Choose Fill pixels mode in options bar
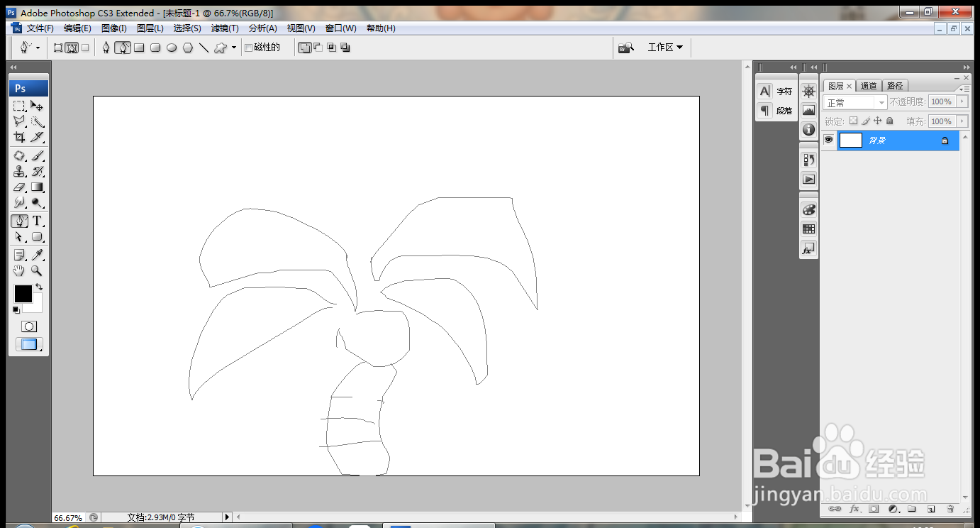980x528 pixels. [x=85, y=48]
